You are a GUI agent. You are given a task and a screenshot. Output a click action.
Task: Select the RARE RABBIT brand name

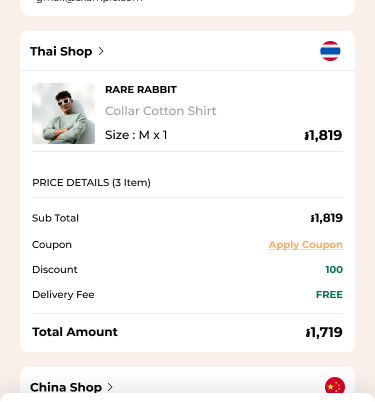click(141, 90)
